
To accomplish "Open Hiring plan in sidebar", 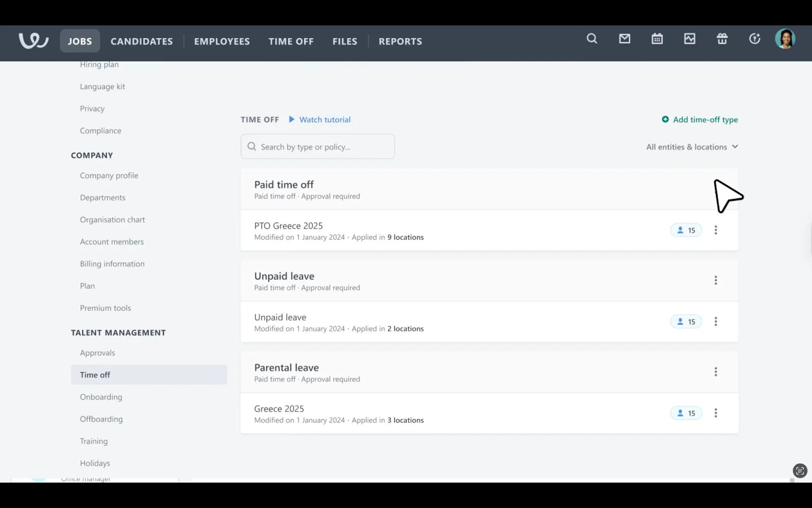I will click(x=99, y=65).
